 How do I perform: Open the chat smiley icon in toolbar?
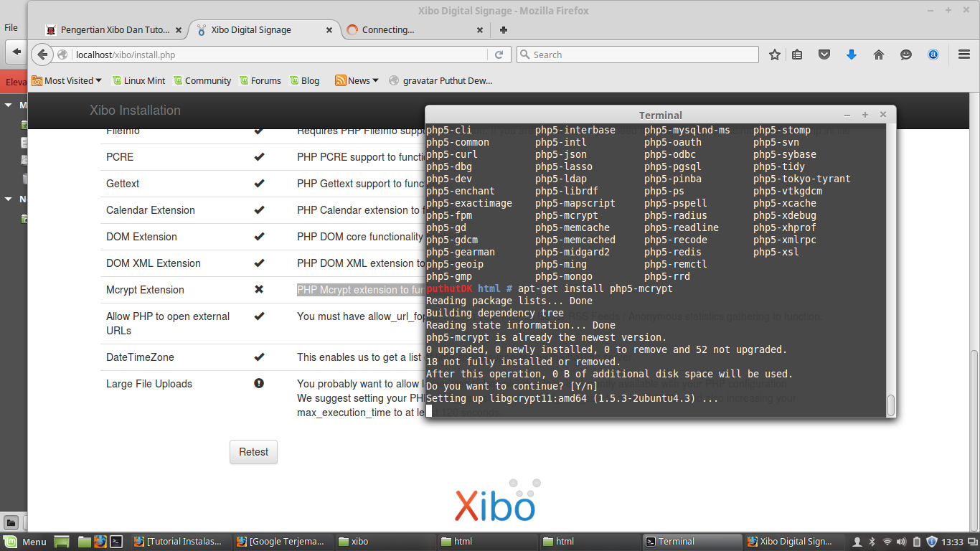click(906, 55)
